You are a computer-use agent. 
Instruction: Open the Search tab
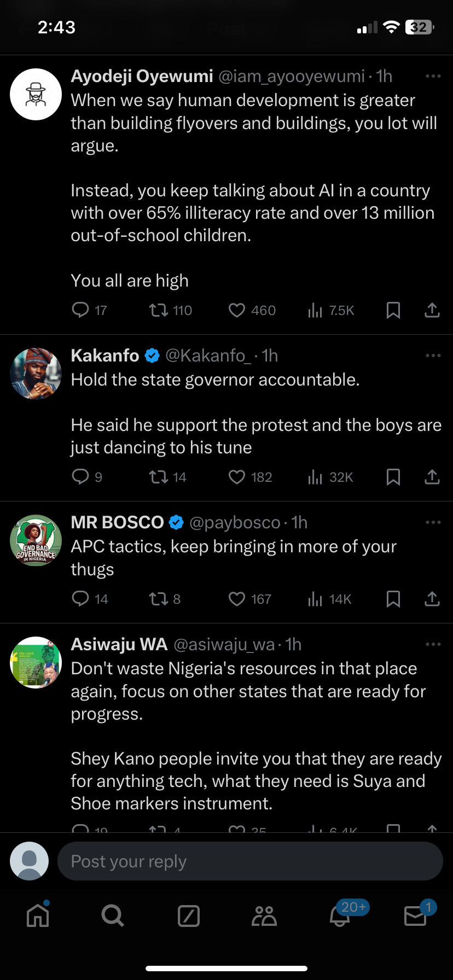click(113, 915)
